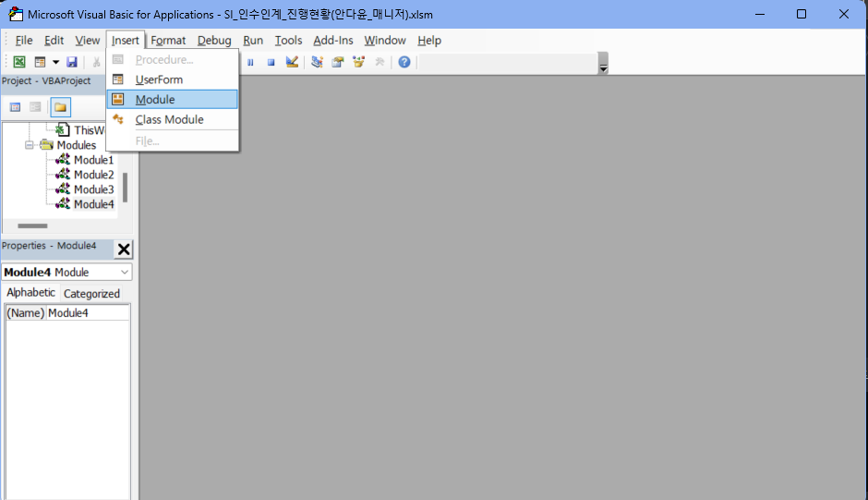The height and width of the screenshot is (500, 868).
Task: Open the View menu
Action: tap(88, 41)
